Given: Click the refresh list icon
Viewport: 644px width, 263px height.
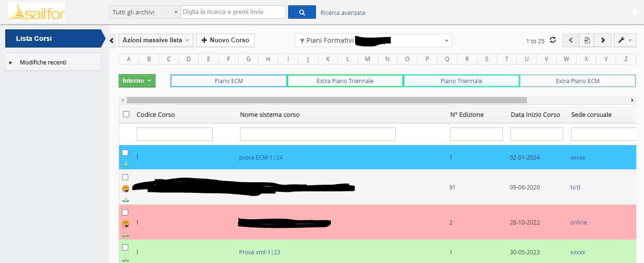Looking at the screenshot, I should (x=553, y=40).
